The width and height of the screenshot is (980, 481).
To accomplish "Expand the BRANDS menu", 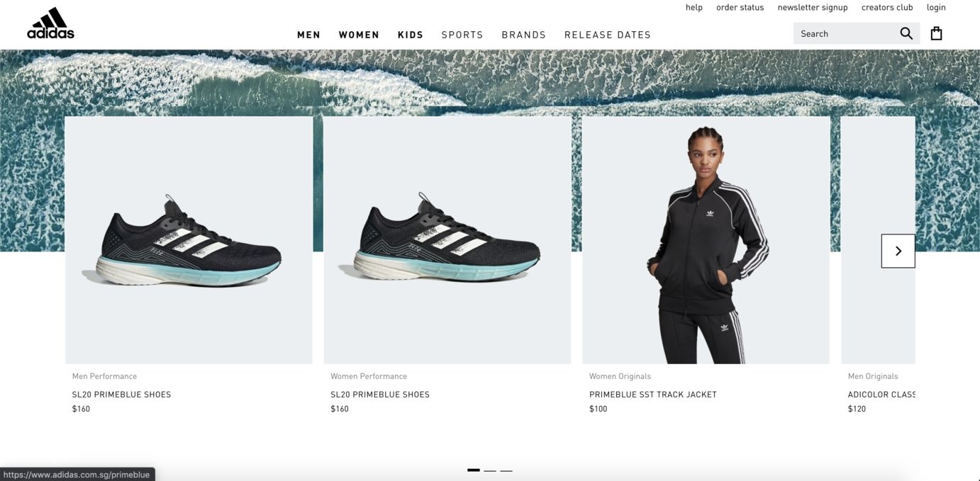I will coord(524,35).
